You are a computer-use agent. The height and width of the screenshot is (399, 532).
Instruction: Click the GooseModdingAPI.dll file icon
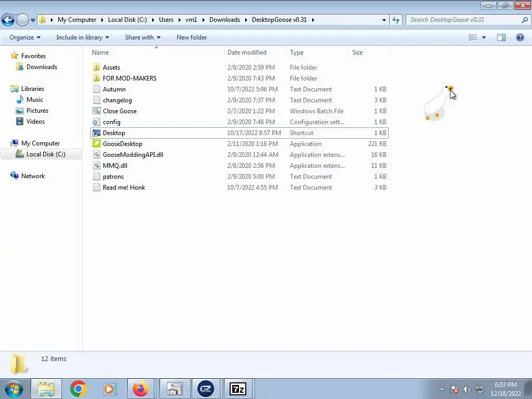96,155
